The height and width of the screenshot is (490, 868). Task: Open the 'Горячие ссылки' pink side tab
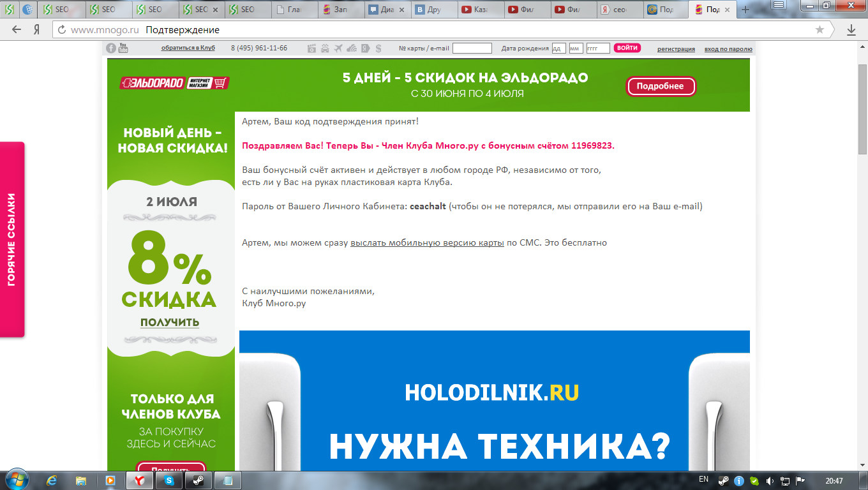coord(12,239)
